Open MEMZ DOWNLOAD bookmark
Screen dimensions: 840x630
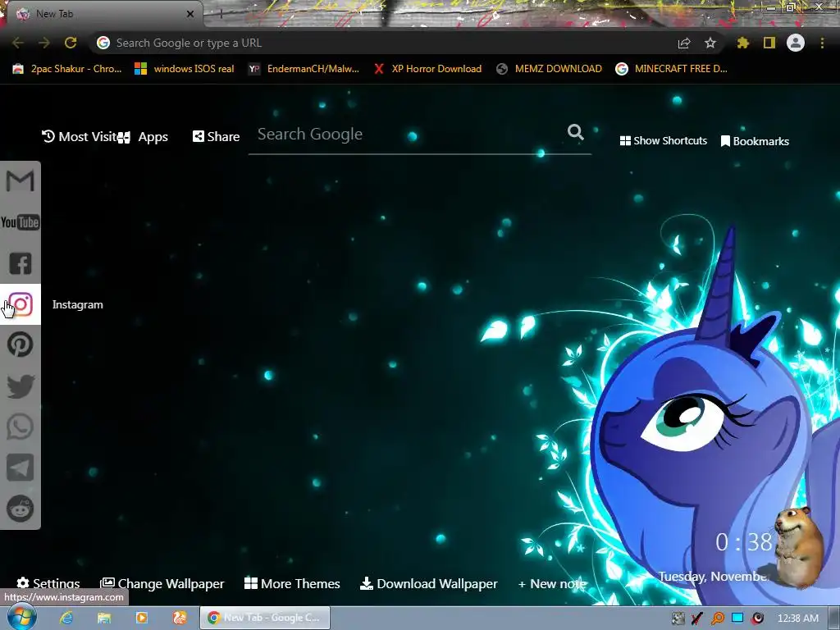(x=549, y=69)
